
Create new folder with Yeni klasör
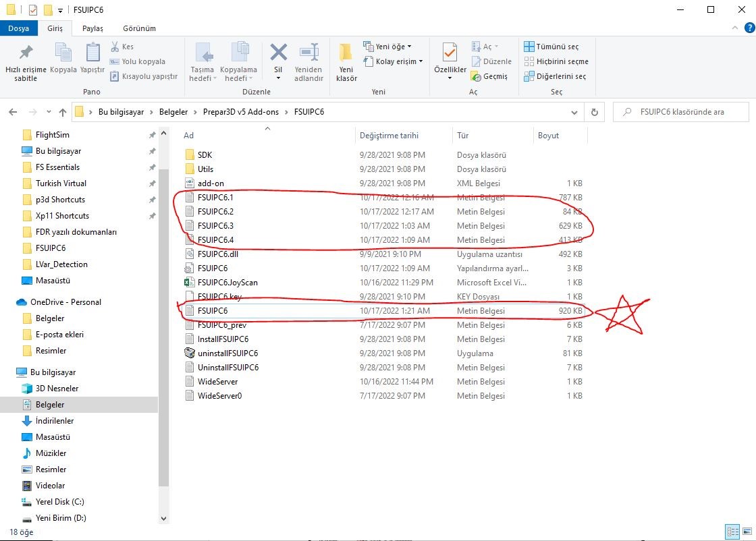point(346,63)
